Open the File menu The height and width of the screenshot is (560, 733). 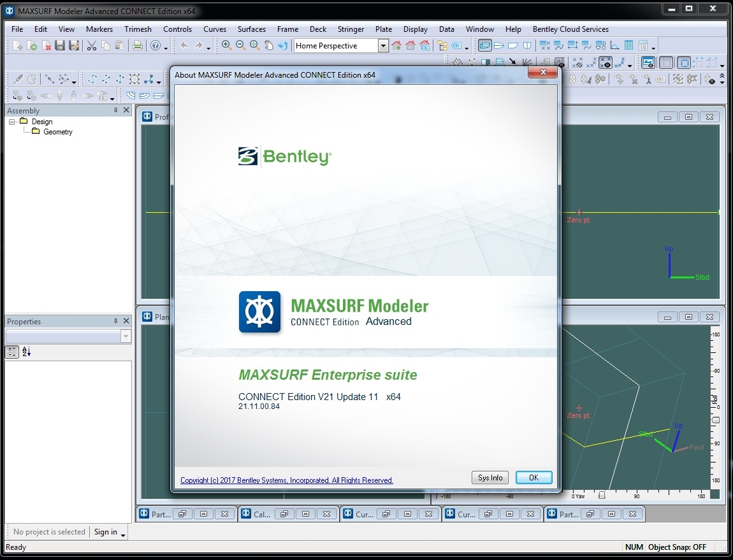(x=17, y=29)
